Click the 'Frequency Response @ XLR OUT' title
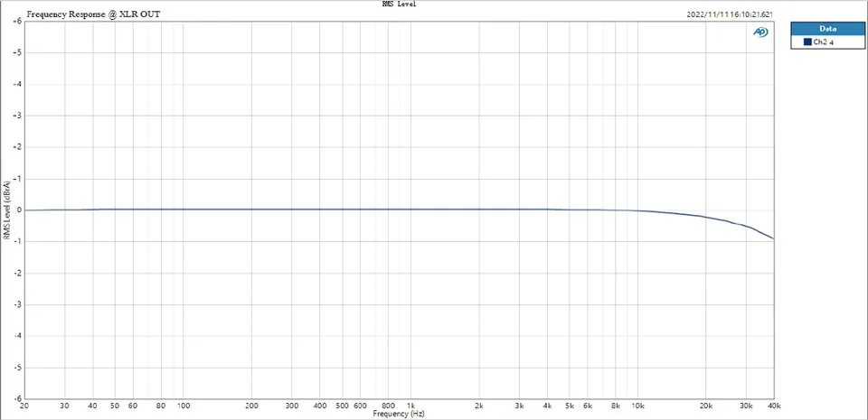Viewport: 868px width, 420px height. coord(93,14)
